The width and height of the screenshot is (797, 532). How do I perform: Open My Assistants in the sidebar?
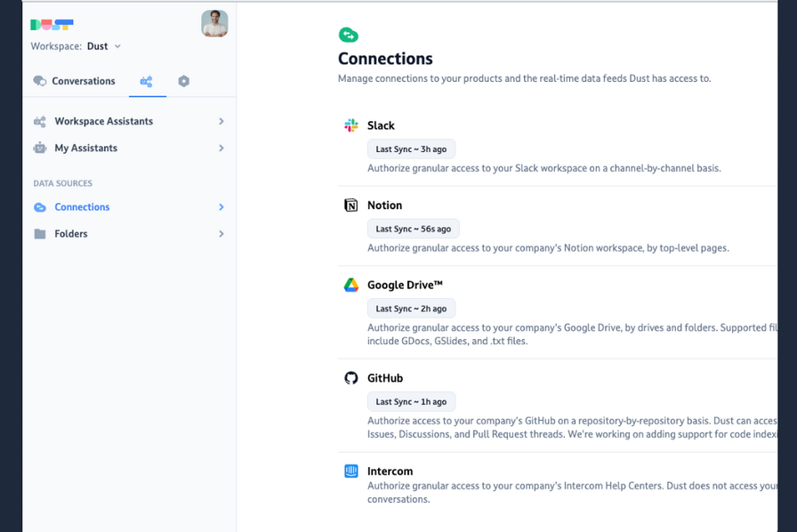click(85, 148)
